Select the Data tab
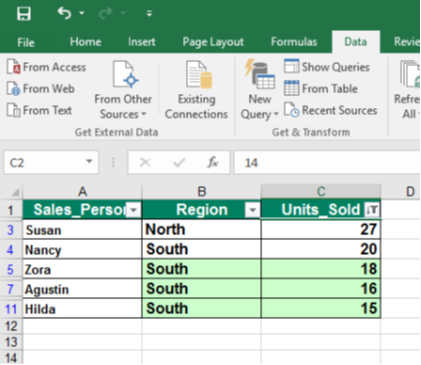 (x=356, y=42)
